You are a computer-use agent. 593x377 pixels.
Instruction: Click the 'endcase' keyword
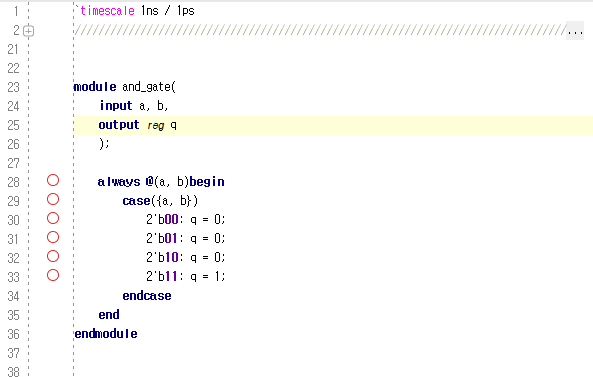click(x=147, y=295)
